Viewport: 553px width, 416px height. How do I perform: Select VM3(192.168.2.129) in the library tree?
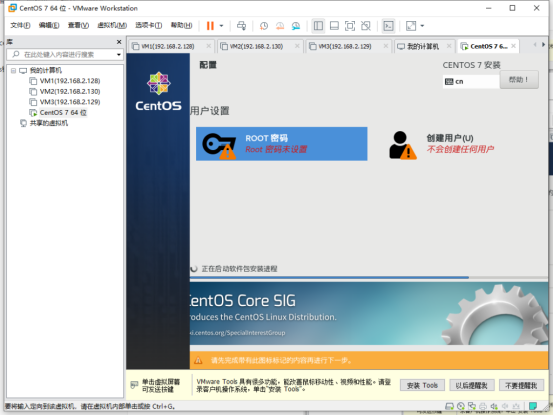[70, 102]
